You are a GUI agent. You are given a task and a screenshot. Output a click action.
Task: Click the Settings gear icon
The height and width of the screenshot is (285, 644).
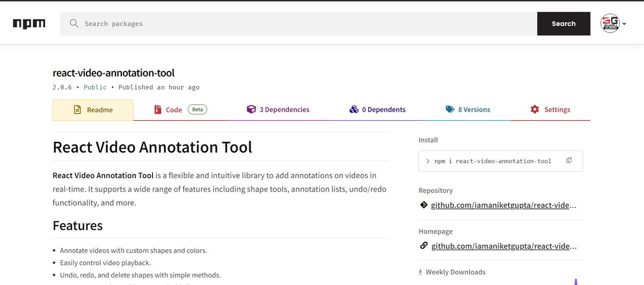click(x=535, y=109)
